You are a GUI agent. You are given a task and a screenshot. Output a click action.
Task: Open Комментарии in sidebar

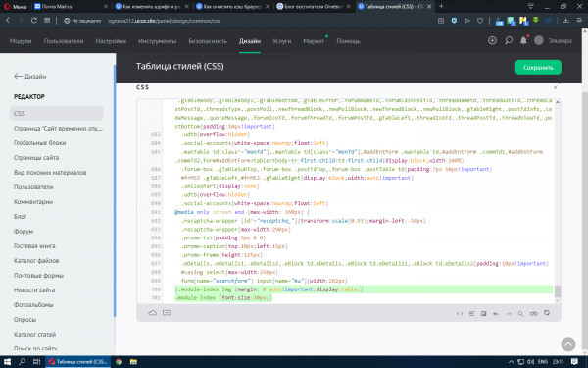pos(33,201)
